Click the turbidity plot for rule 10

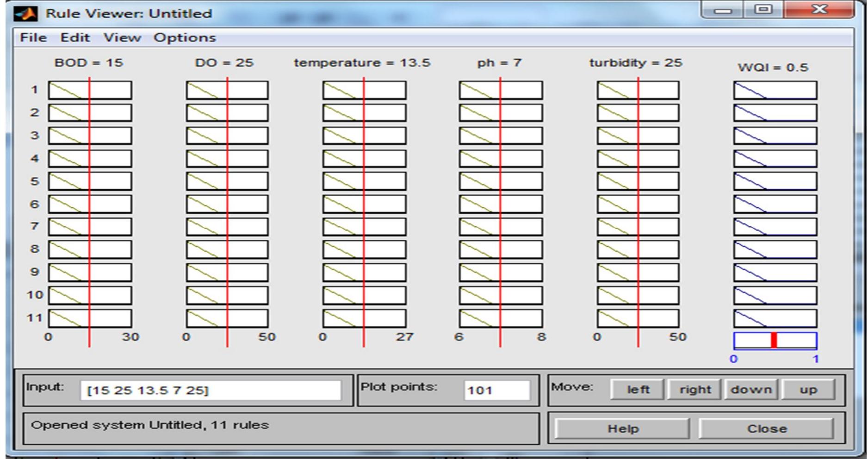point(638,295)
